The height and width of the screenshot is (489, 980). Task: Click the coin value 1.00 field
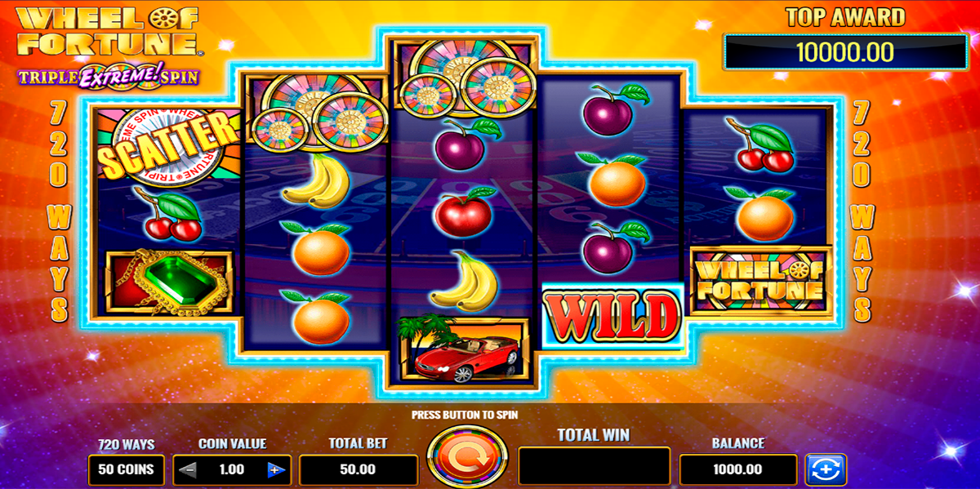(231, 470)
